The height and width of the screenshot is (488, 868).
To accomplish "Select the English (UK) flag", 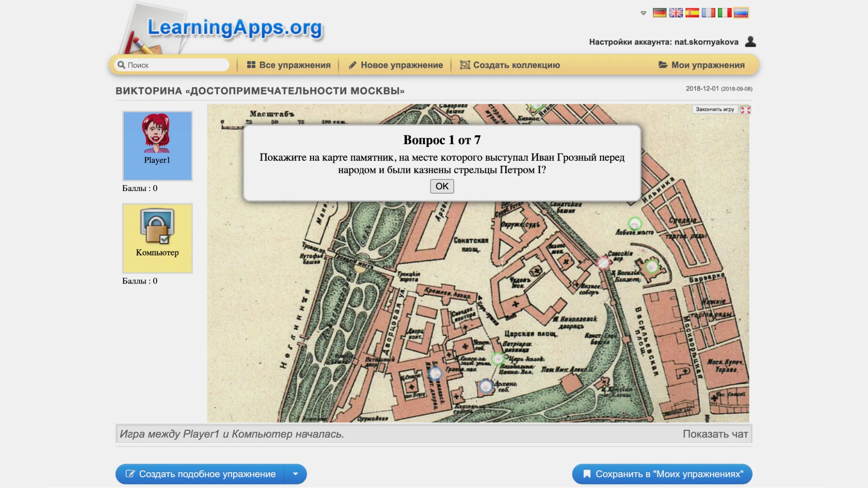I will coord(676,13).
